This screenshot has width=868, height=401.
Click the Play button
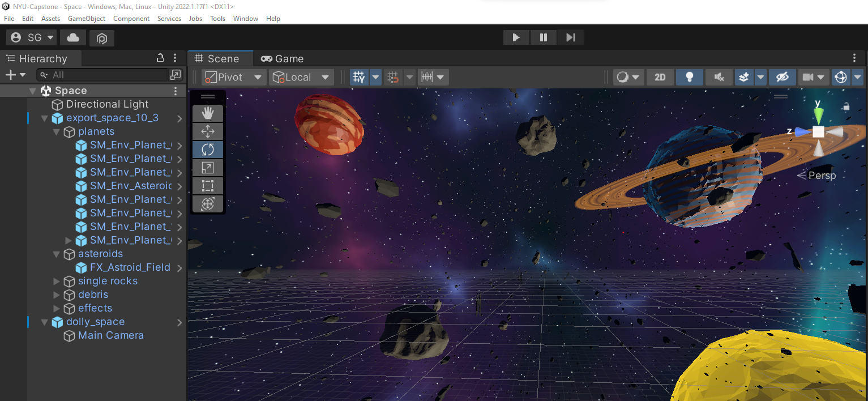pos(516,37)
